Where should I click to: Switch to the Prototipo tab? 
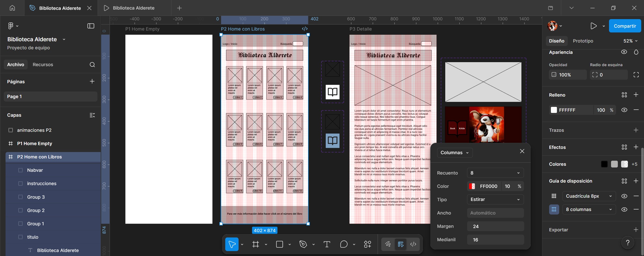pos(583,41)
